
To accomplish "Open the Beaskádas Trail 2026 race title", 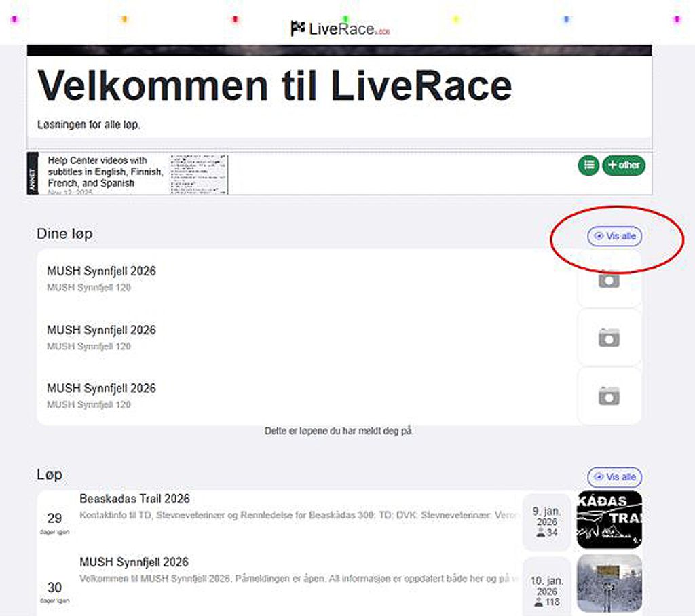I will [x=134, y=499].
